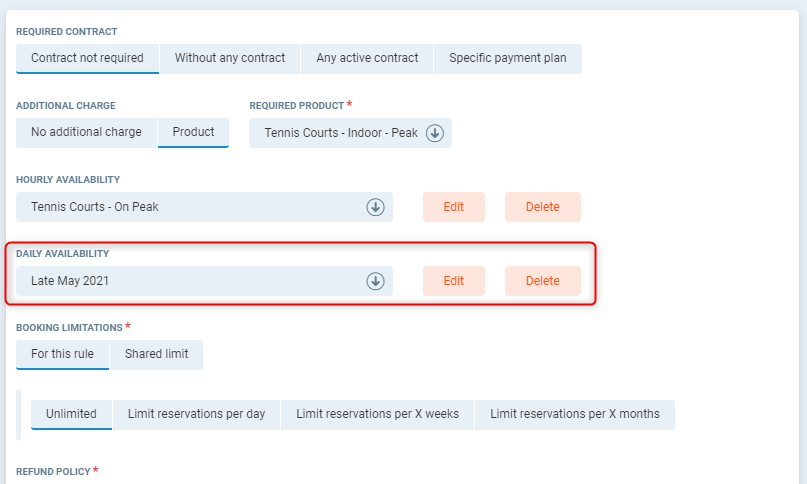Switch to 'For this rule' tab
This screenshot has width=807, height=484.
63,354
